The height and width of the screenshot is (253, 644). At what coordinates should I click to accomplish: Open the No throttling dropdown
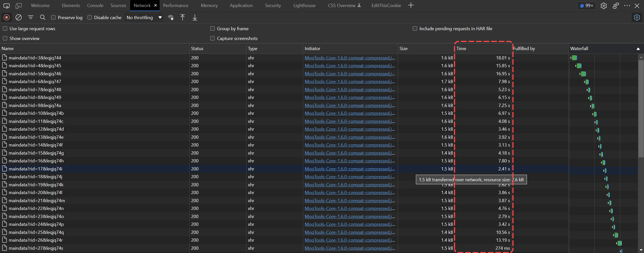click(x=144, y=17)
